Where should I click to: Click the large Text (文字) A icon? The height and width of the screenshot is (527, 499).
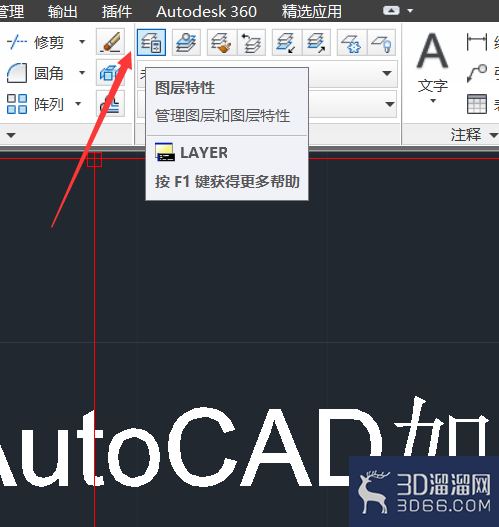432,51
